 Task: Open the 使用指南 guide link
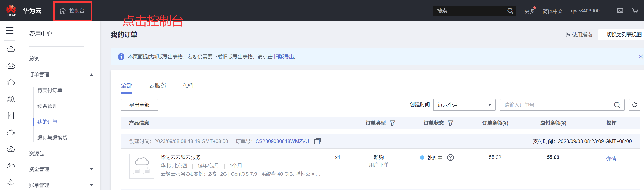579,35
